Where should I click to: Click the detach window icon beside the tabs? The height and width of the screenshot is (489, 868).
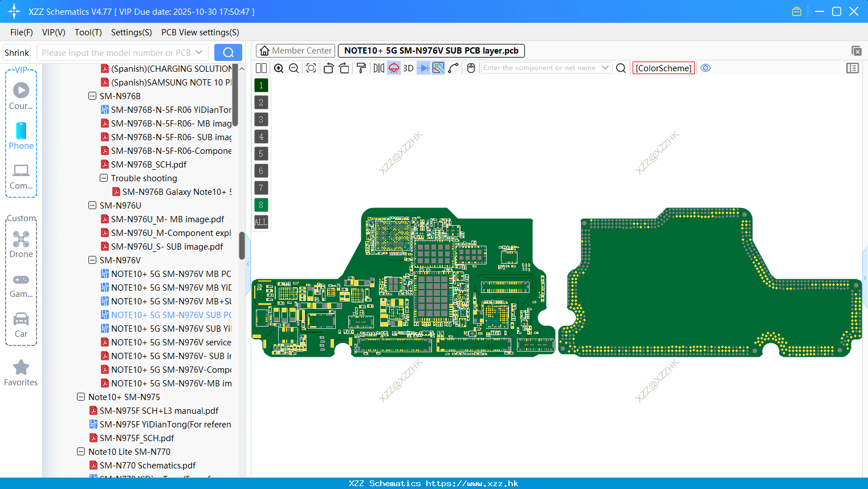tap(856, 51)
